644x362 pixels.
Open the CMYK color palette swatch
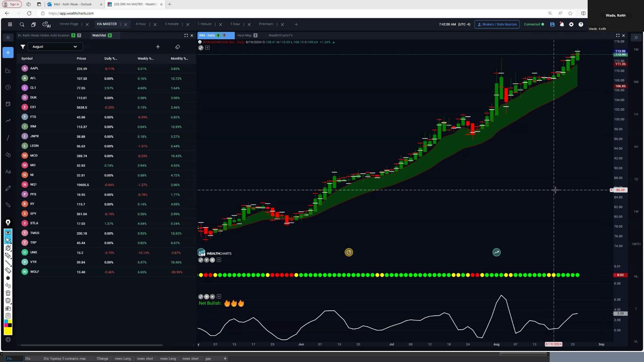tap(8, 323)
